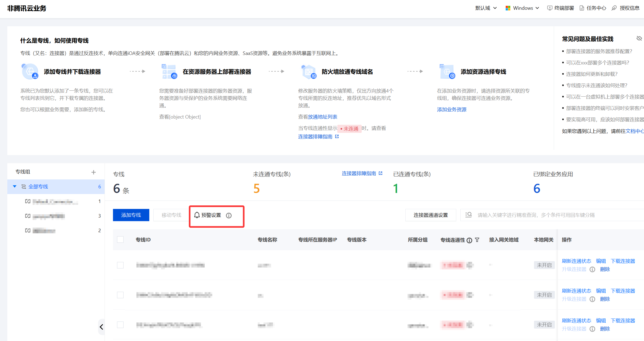Tick the select-all checkbox in the table header
Screen dimensions: 644x341
[x=120, y=240]
